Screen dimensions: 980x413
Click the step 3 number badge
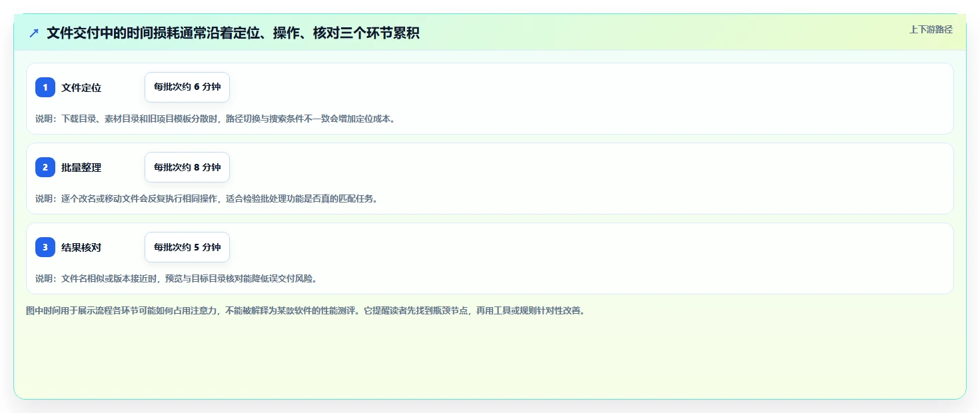pos(45,247)
